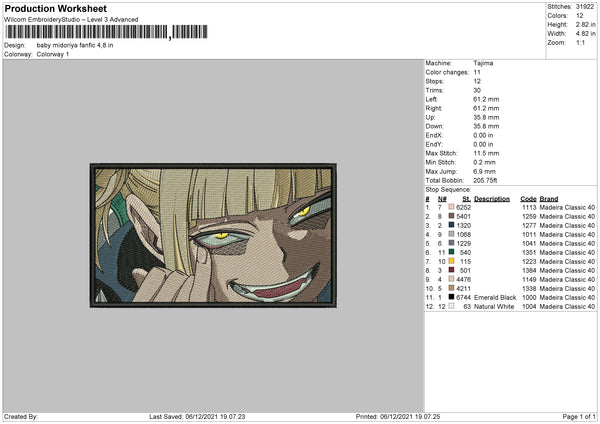Click the beige swatch with code 1149
The width and height of the screenshot is (600, 424).
point(452,279)
